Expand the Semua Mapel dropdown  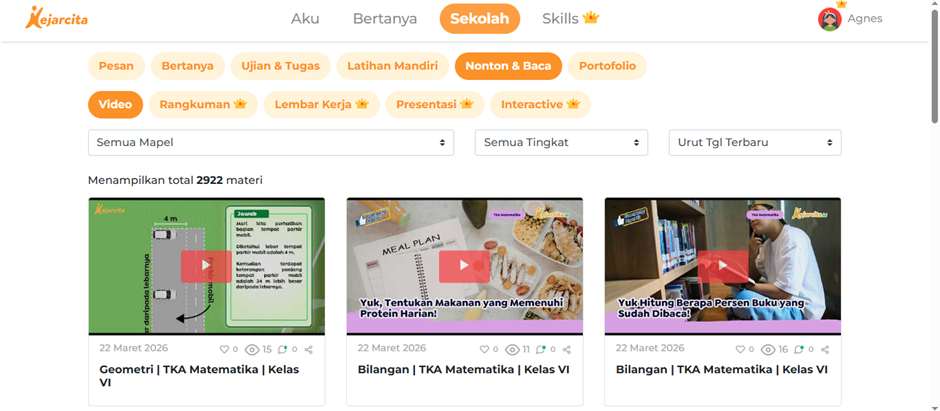tap(271, 143)
